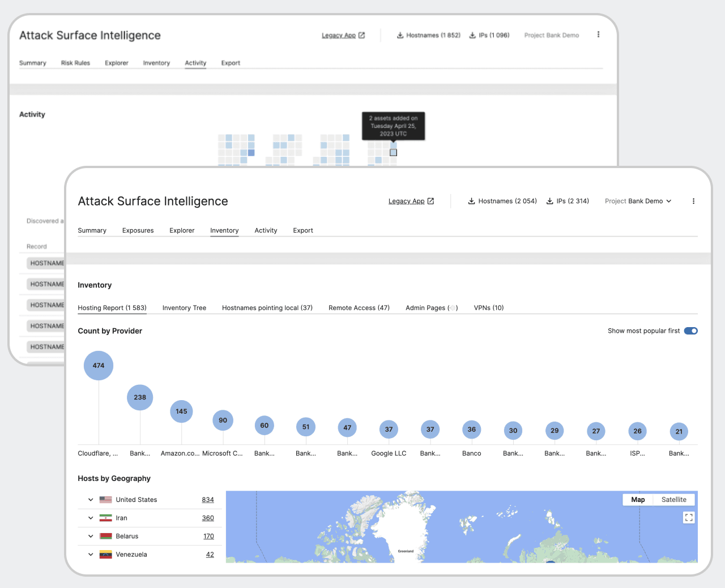Click the 834 hosts link for United States

click(208, 499)
